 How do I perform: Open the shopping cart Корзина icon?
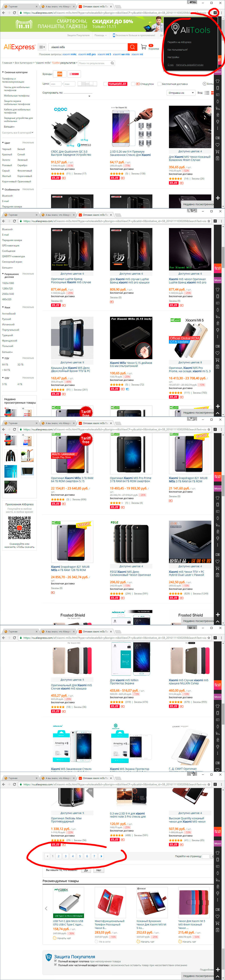(x=144, y=47)
